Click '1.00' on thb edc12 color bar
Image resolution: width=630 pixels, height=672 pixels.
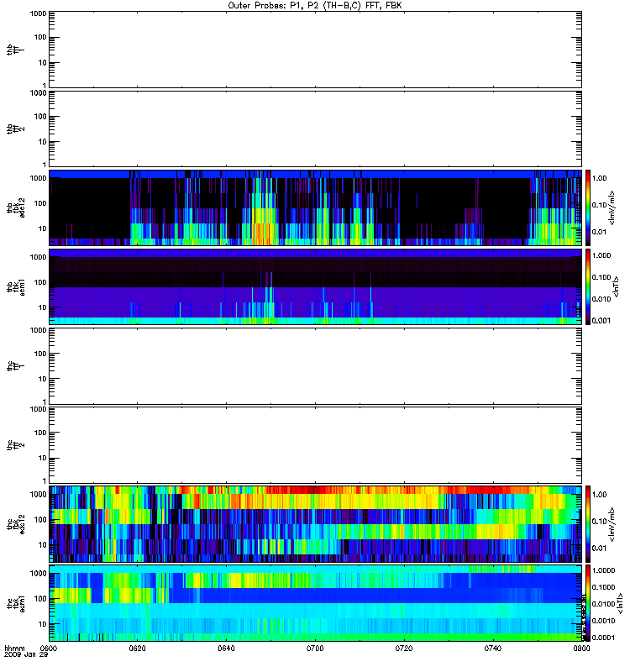click(599, 178)
